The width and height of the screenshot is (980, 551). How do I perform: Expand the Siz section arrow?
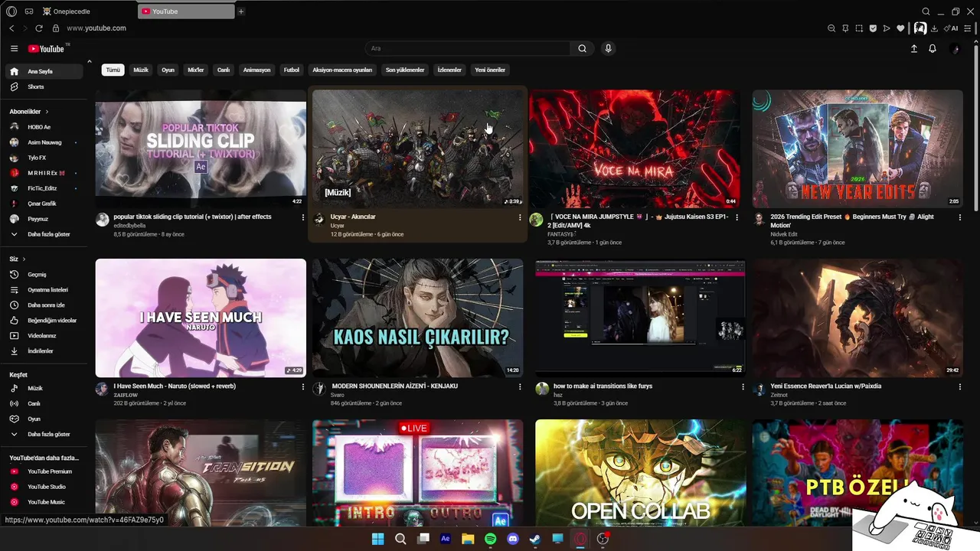pos(24,259)
